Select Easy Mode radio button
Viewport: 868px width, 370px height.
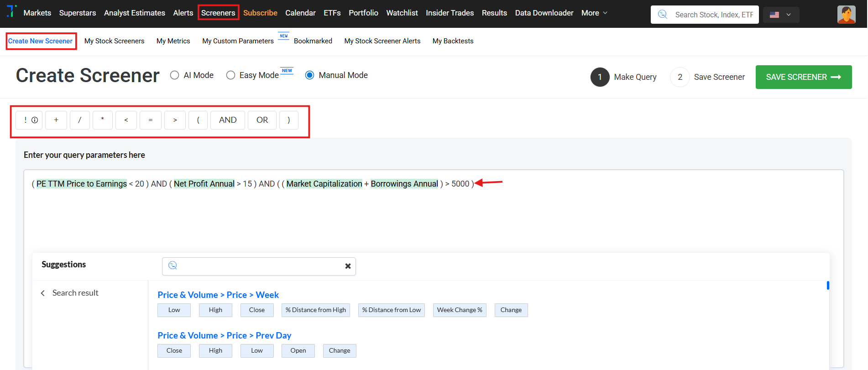click(x=230, y=75)
